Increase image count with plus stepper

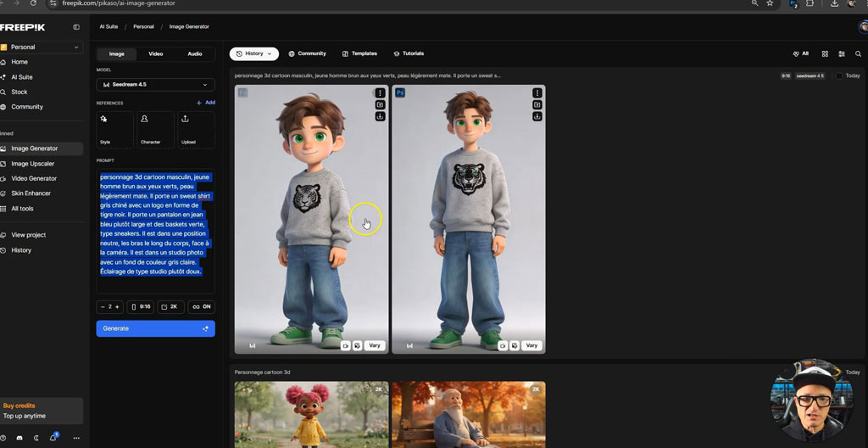[x=117, y=306]
